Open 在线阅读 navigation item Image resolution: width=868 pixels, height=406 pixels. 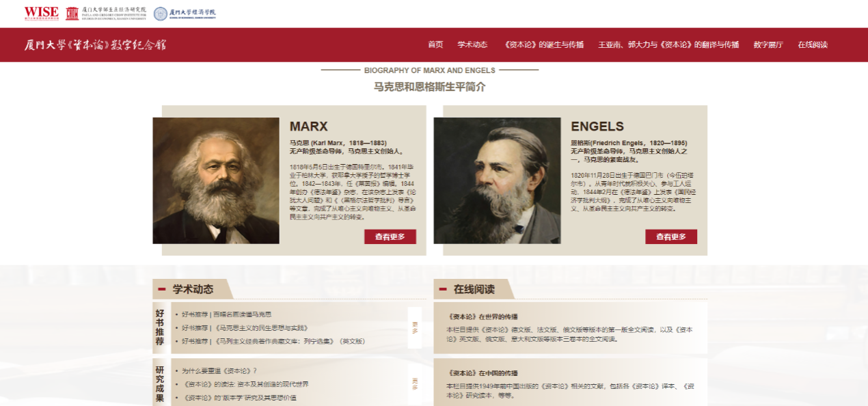[x=813, y=44]
